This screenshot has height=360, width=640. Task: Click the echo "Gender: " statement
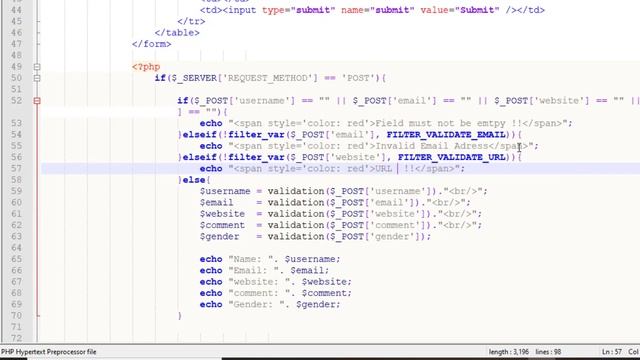tap(270, 304)
